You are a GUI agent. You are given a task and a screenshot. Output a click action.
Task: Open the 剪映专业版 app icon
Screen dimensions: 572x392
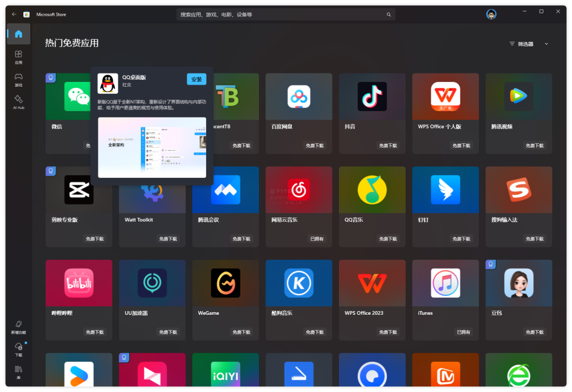click(x=79, y=190)
